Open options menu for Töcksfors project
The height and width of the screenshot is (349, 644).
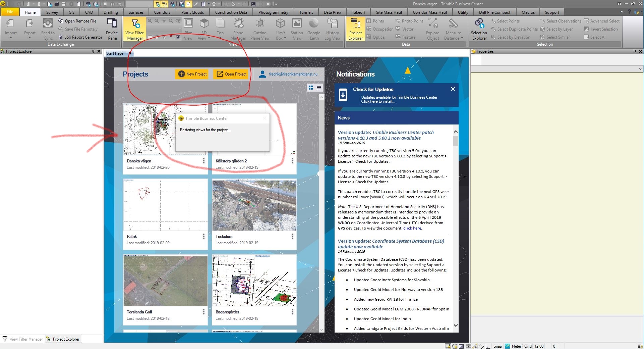292,237
